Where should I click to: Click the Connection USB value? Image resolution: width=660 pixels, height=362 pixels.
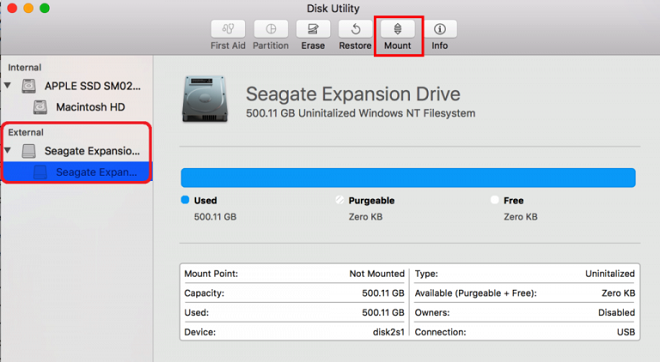click(626, 332)
